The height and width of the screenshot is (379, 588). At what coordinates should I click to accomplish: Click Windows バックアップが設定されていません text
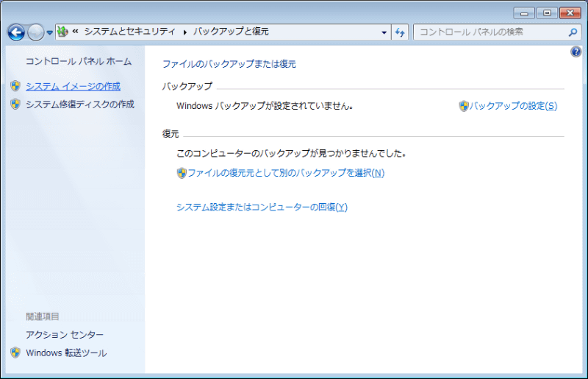tap(265, 106)
